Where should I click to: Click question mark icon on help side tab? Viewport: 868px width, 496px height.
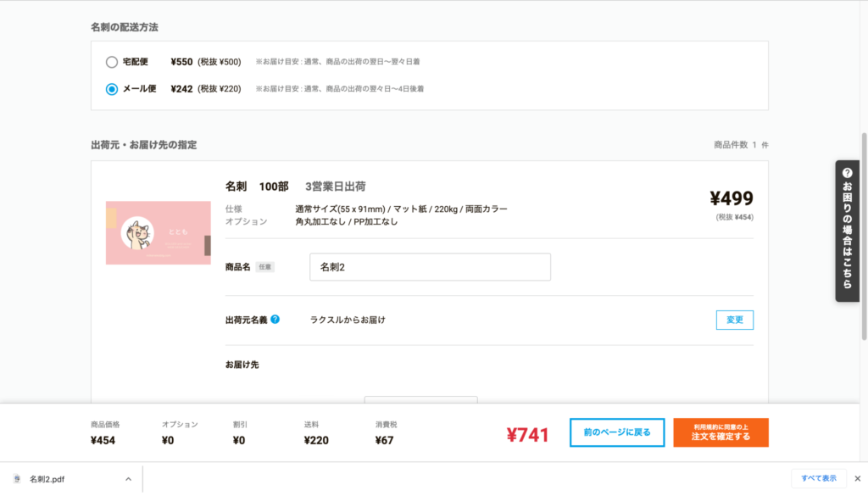(x=848, y=173)
